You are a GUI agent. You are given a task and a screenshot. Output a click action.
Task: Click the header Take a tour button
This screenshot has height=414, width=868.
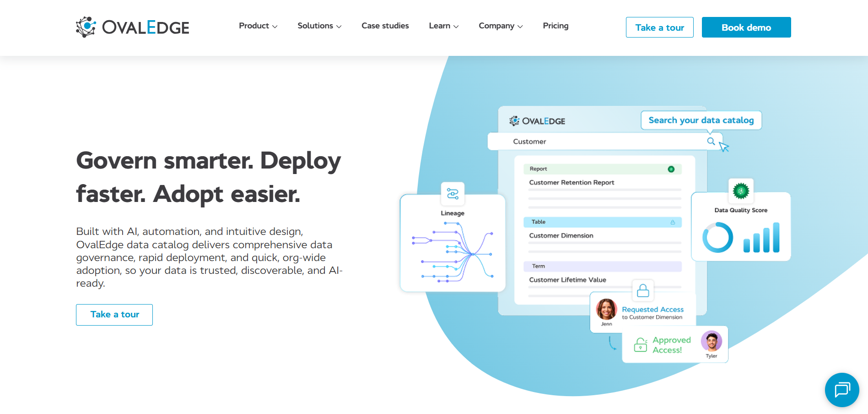[x=659, y=27]
